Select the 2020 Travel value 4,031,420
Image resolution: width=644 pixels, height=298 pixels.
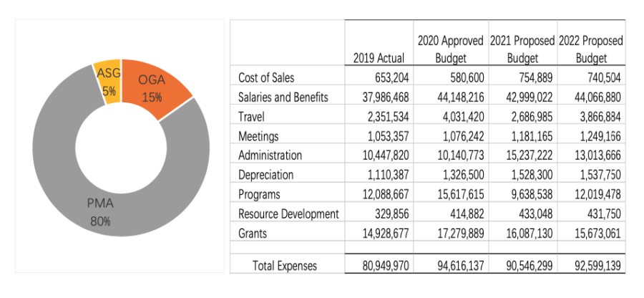click(x=455, y=116)
